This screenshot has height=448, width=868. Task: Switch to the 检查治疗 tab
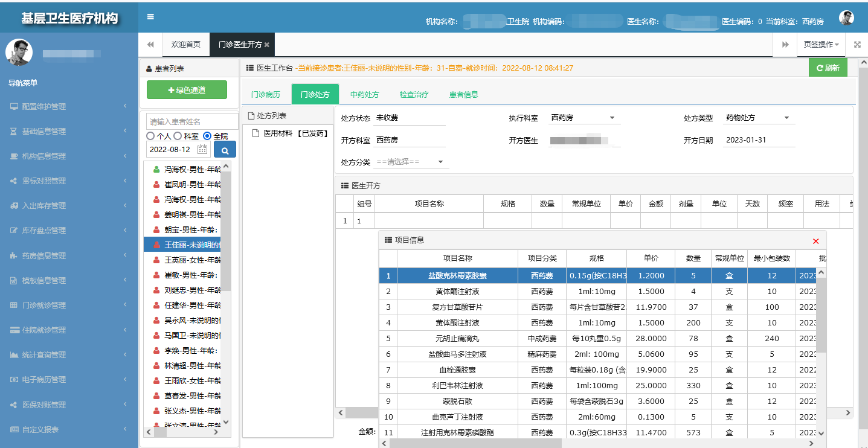pyautogui.click(x=414, y=95)
